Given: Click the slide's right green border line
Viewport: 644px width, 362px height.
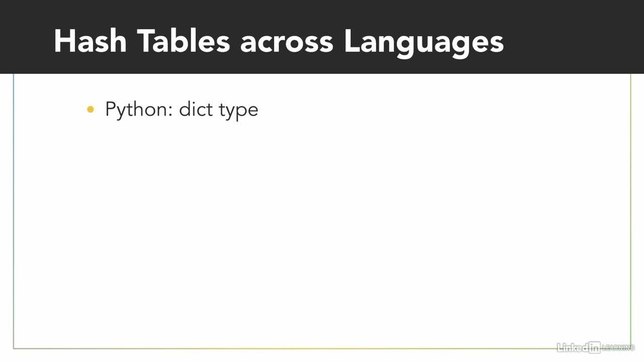Looking at the screenshot, I should point(630,211).
